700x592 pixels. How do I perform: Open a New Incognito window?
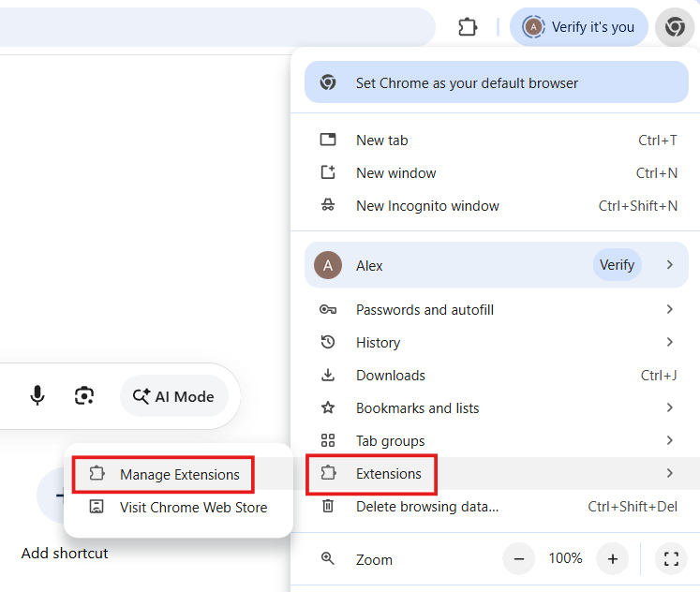point(496,206)
